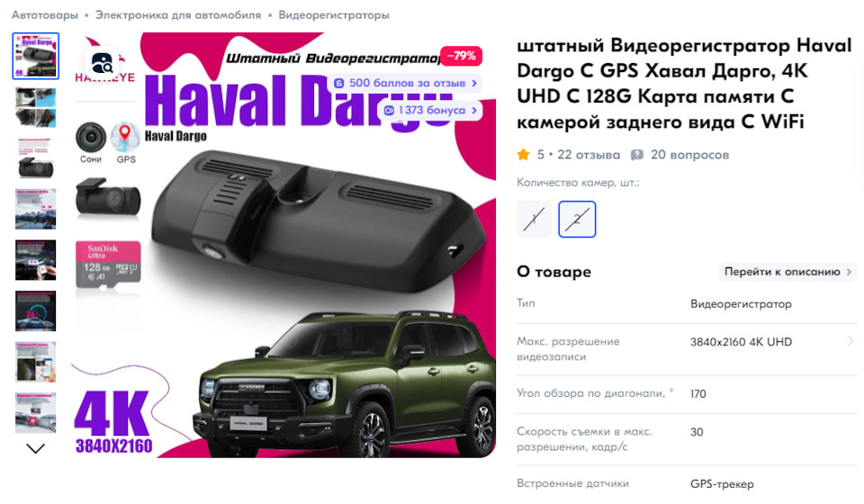
Task: Select camera quantity option 2
Action: click(577, 220)
